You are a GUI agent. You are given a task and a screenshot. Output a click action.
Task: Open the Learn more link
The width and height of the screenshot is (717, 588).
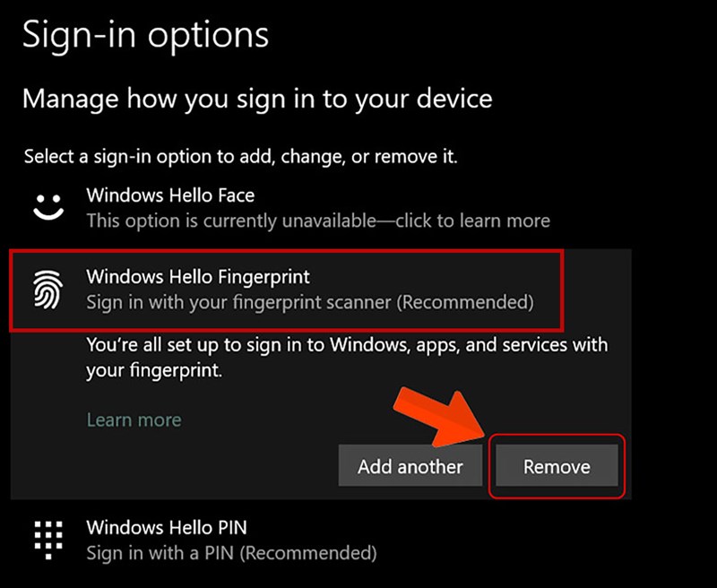point(133,419)
